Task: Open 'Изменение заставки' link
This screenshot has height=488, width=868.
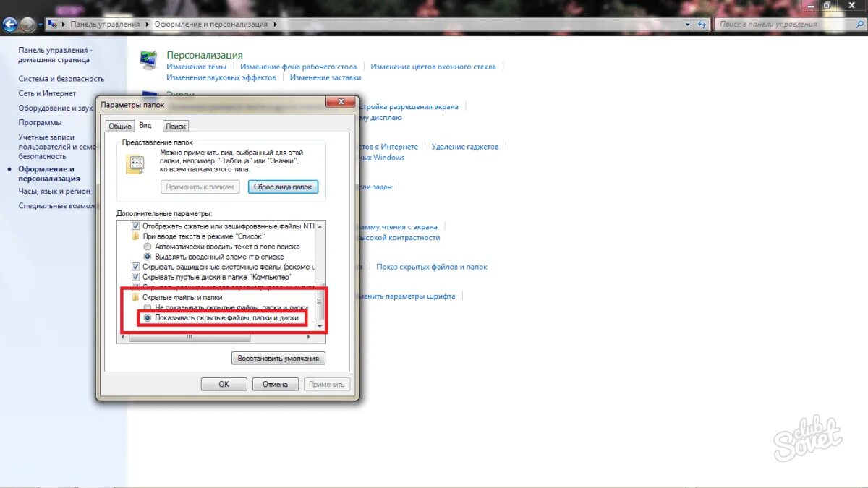Action: pyautogui.click(x=325, y=77)
